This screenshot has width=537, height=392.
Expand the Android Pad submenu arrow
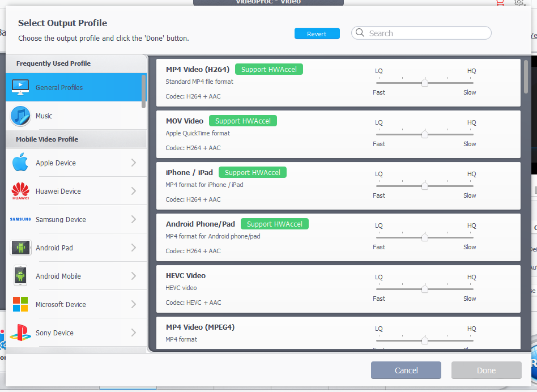pyautogui.click(x=134, y=248)
